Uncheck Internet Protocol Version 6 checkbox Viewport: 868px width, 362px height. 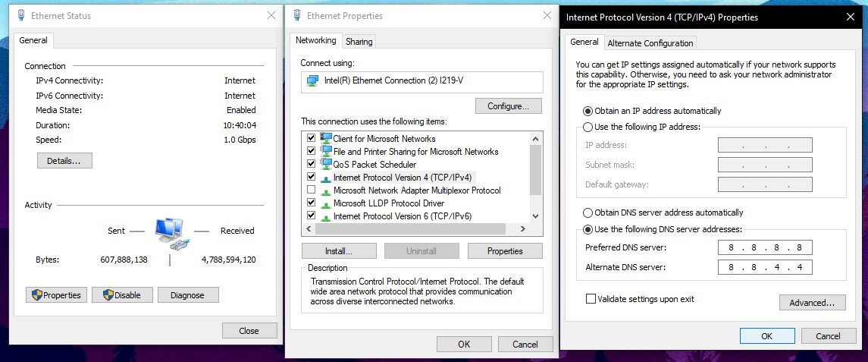tap(311, 216)
